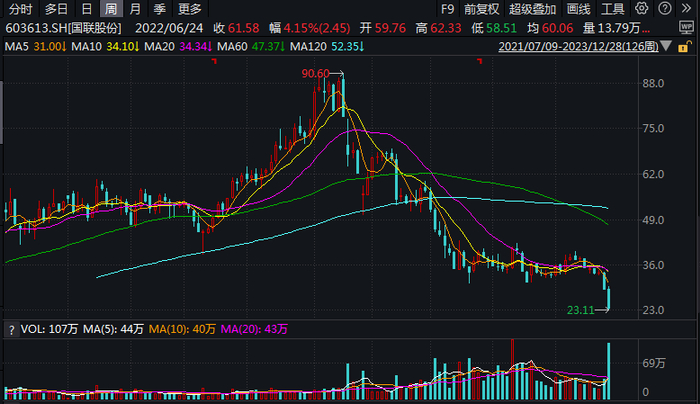Open the 超级叠加 overlay tool

coord(532,9)
